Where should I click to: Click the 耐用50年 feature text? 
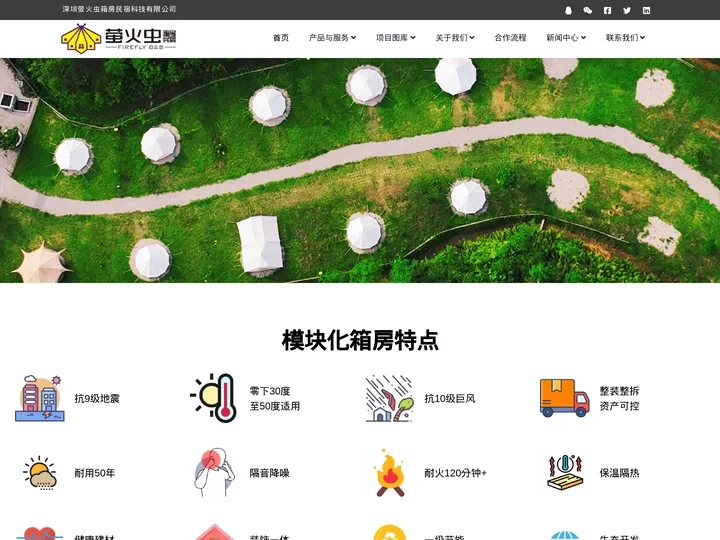pyautogui.click(x=95, y=473)
